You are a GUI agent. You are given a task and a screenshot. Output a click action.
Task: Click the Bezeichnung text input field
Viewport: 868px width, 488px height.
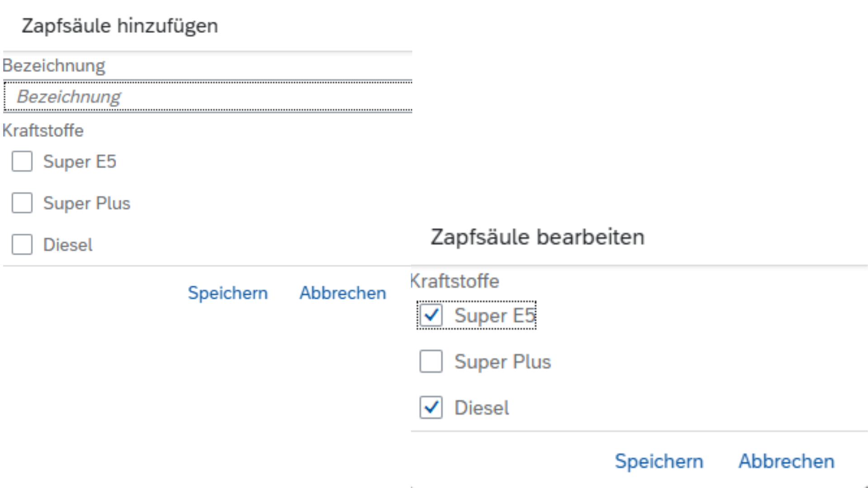coord(208,96)
